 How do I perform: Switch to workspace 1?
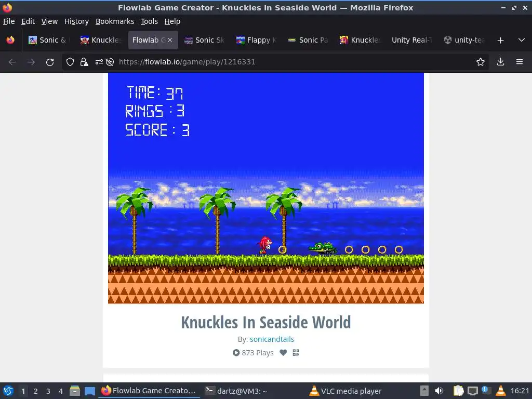(x=23, y=391)
